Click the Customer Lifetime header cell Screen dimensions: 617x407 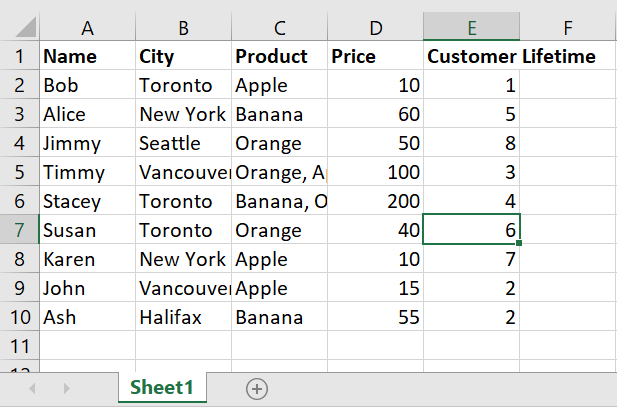[x=471, y=56]
